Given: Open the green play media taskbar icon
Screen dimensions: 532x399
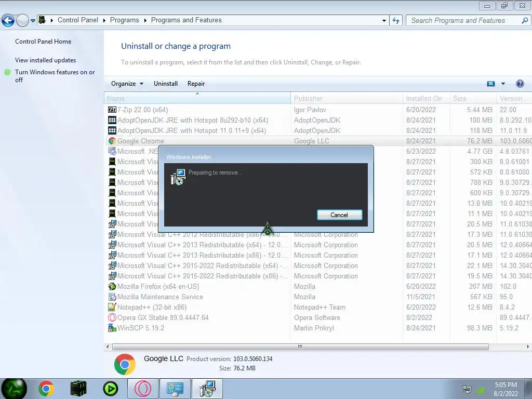Looking at the screenshot, I should tap(110, 389).
